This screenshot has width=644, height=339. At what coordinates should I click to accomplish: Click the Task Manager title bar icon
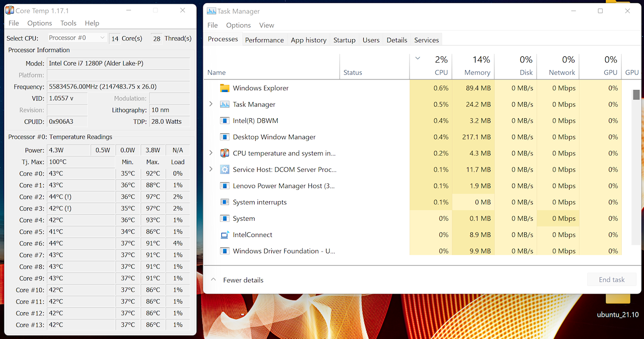click(x=211, y=11)
